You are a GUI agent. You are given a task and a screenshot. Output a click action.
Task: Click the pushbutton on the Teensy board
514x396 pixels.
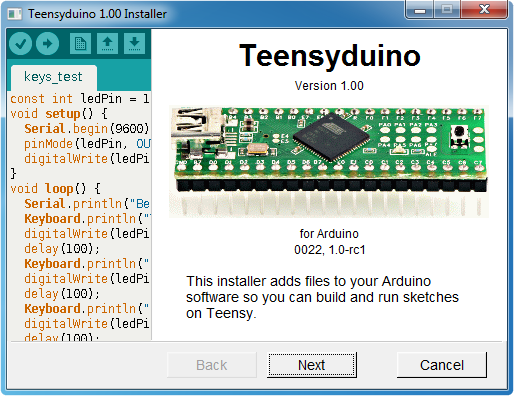pyautogui.click(x=459, y=136)
